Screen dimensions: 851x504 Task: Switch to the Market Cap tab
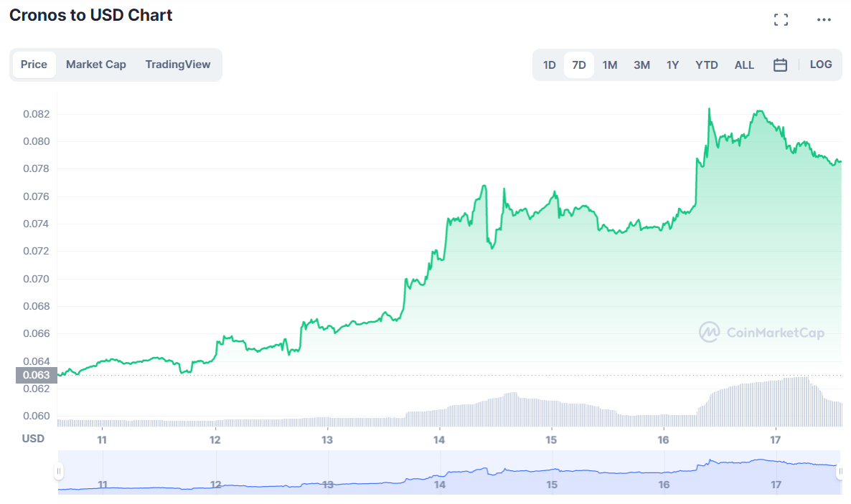(x=96, y=65)
